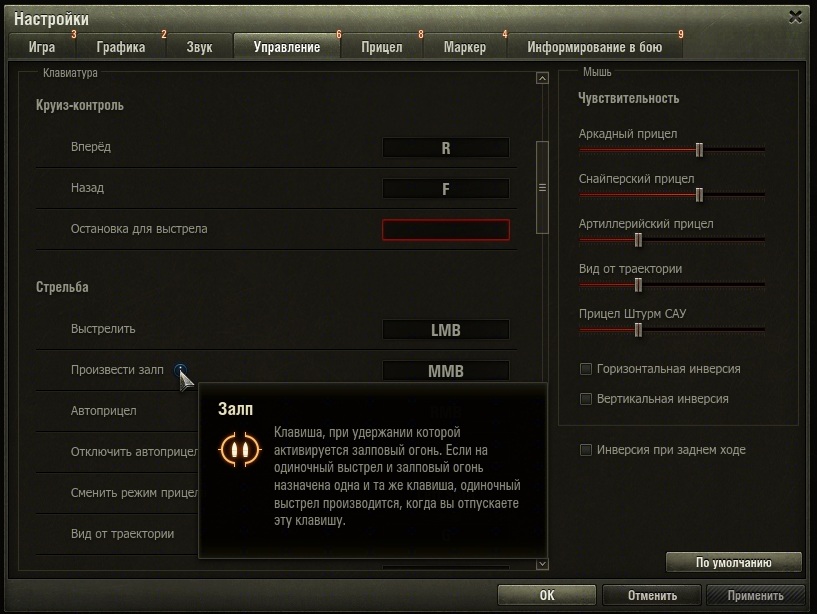Enable Вертикальная инверсия checkbox
This screenshot has height=614, width=817.
click(x=586, y=399)
